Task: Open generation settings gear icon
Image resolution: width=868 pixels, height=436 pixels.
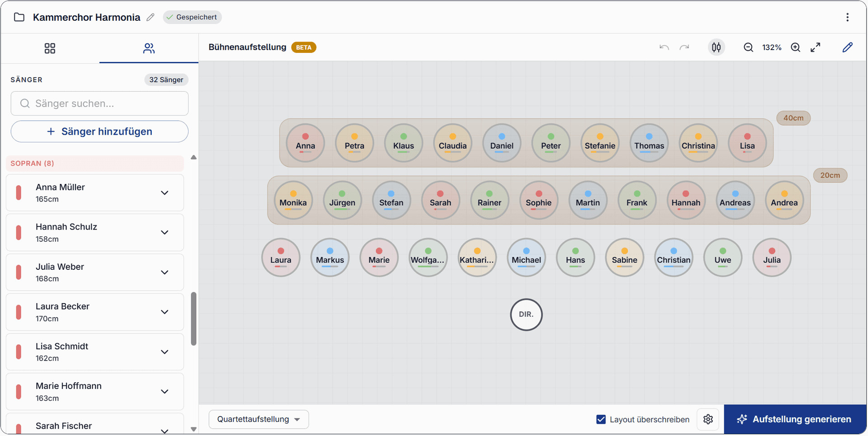Action: click(x=708, y=419)
